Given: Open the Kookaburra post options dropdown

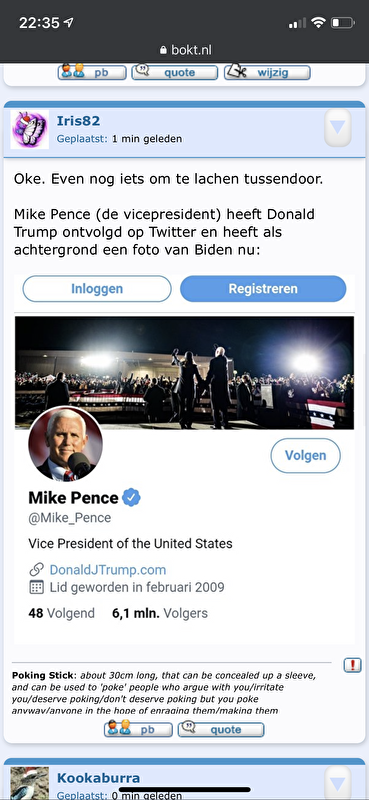Looking at the screenshot, I should pyautogui.click(x=338, y=782).
